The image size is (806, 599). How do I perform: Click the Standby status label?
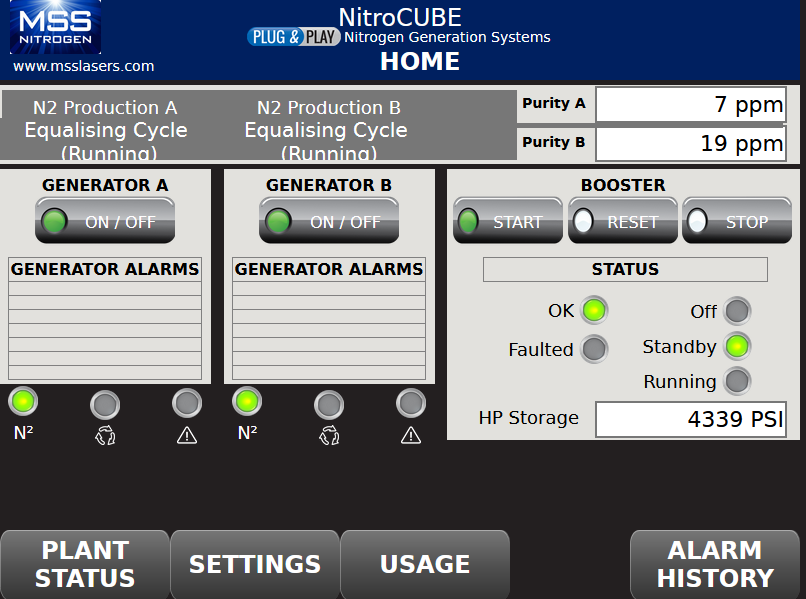click(x=680, y=347)
